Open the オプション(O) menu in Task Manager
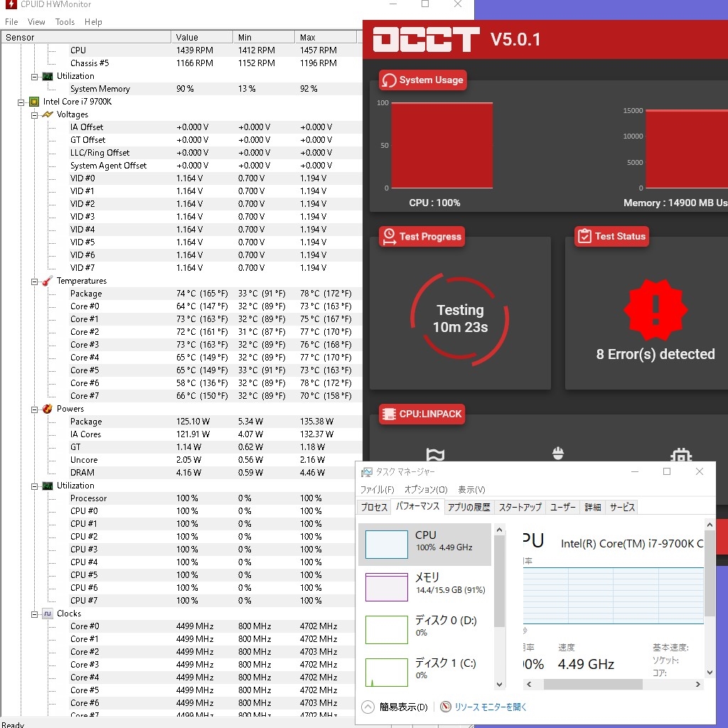The image size is (728, 728). click(426, 489)
